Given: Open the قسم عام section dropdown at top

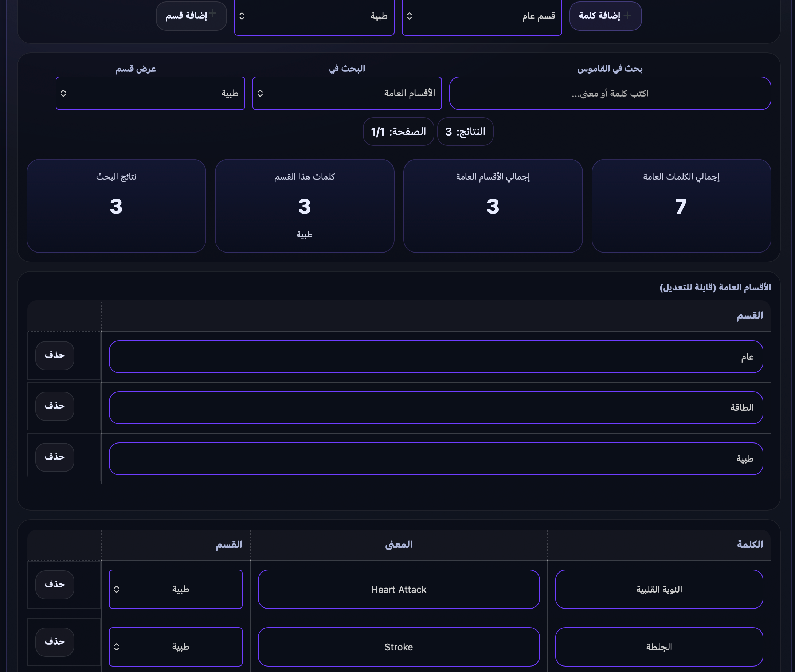Looking at the screenshot, I should coord(482,16).
